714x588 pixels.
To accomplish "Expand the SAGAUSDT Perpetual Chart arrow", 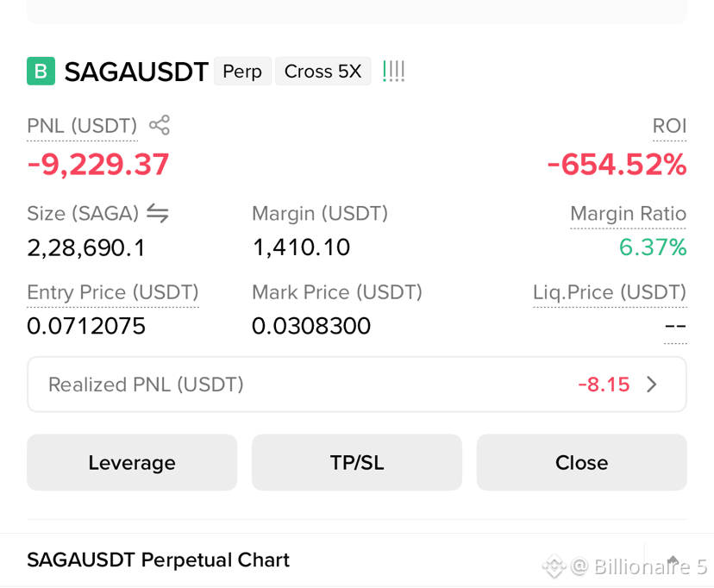I will coord(673,560).
